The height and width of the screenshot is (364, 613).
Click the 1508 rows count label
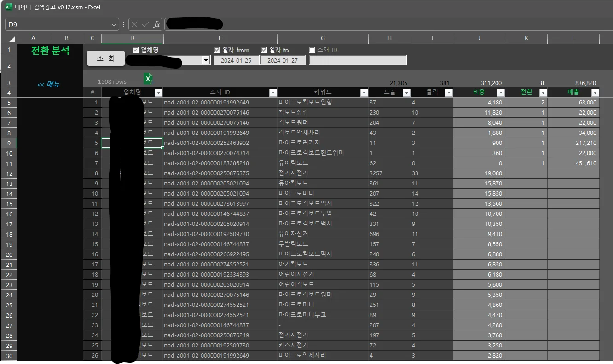[112, 81]
